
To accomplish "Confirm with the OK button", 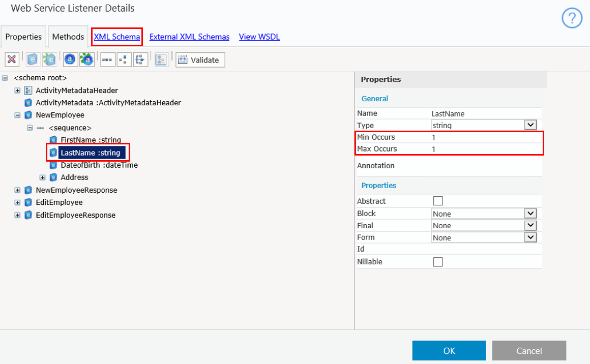I will pos(449,350).
